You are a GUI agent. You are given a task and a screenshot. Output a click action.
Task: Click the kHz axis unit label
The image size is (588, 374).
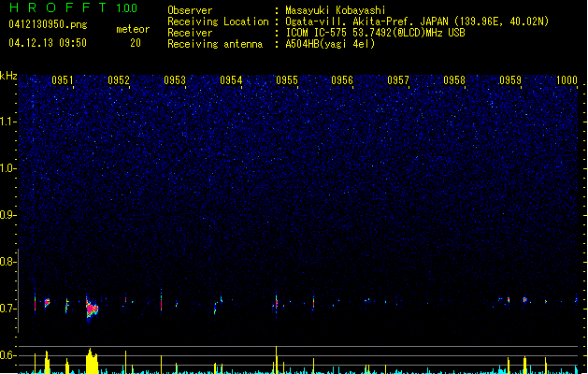coord(8,76)
